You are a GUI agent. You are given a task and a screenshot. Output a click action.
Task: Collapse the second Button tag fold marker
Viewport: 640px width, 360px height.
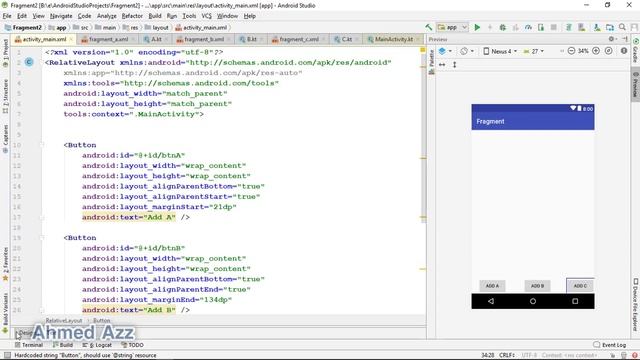coord(42,238)
